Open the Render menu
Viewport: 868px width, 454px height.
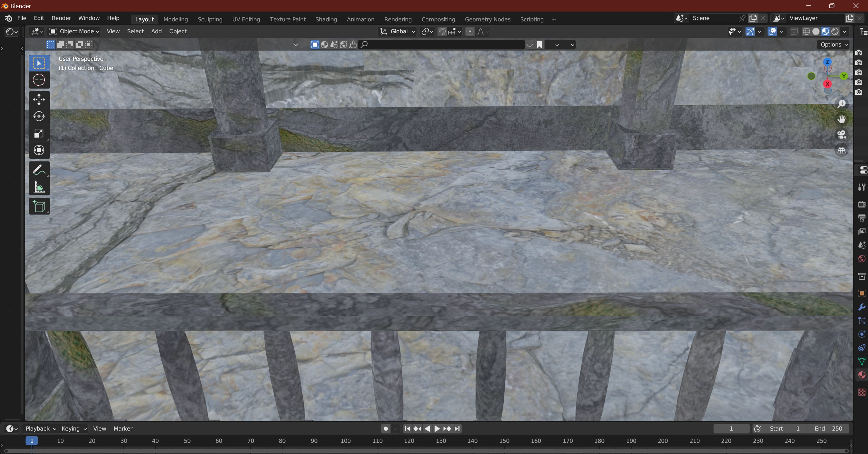61,18
